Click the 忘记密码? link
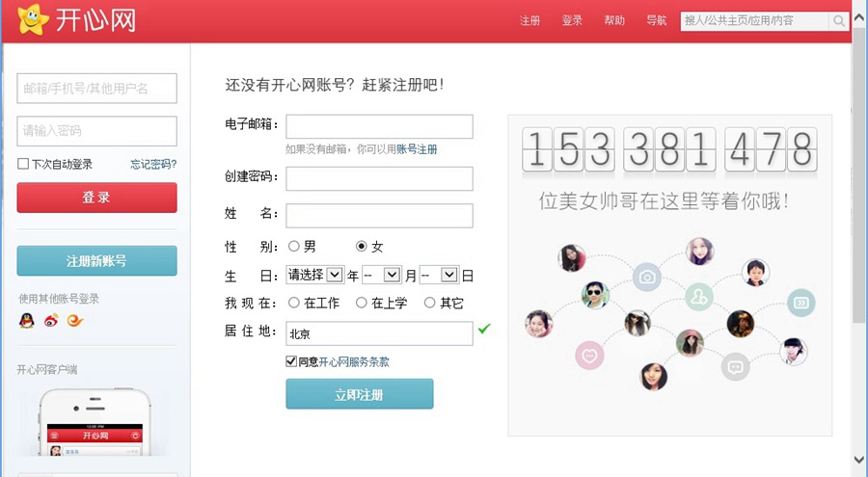 153,165
